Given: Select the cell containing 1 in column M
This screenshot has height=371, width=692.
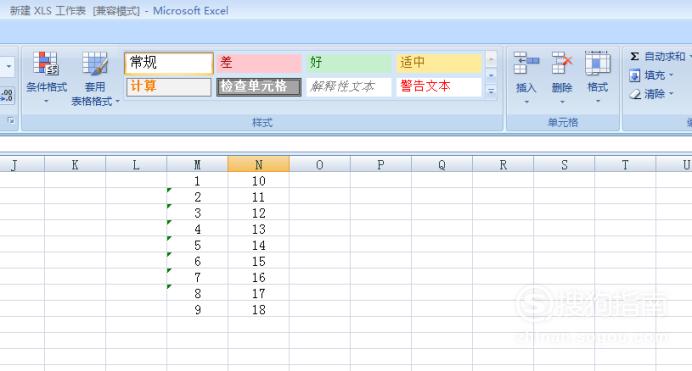Looking at the screenshot, I should (197, 180).
